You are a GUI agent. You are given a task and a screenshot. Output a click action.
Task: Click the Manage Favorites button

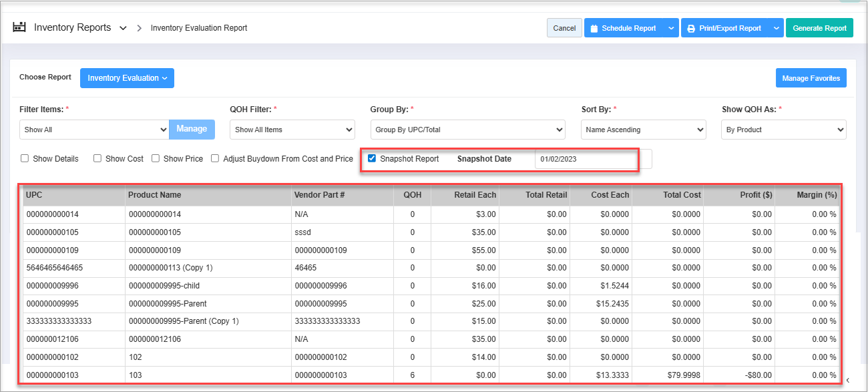[x=811, y=78]
